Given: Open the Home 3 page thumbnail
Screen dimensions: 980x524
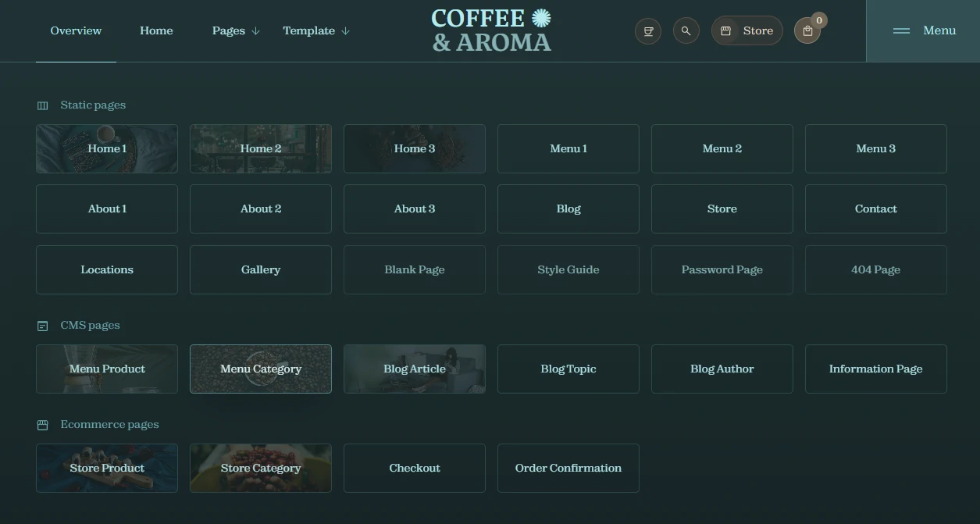Looking at the screenshot, I should pyautogui.click(x=415, y=148).
